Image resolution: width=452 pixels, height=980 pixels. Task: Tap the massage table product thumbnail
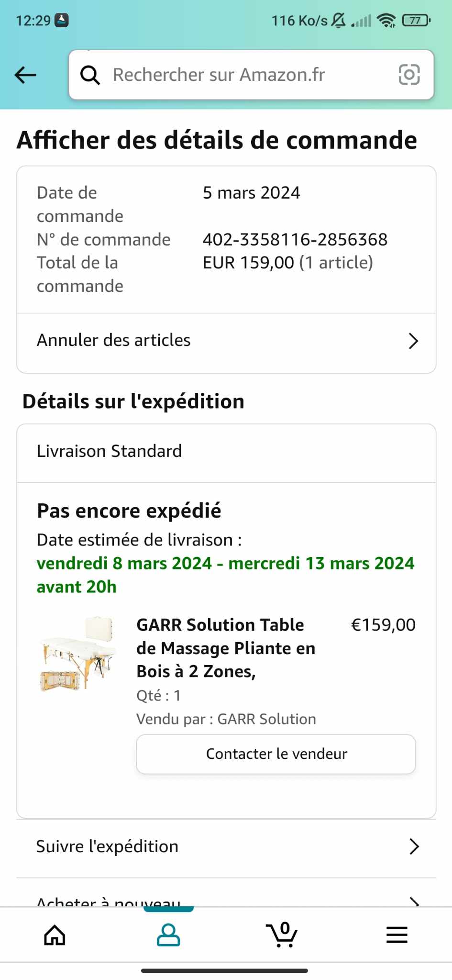(78, 654)
